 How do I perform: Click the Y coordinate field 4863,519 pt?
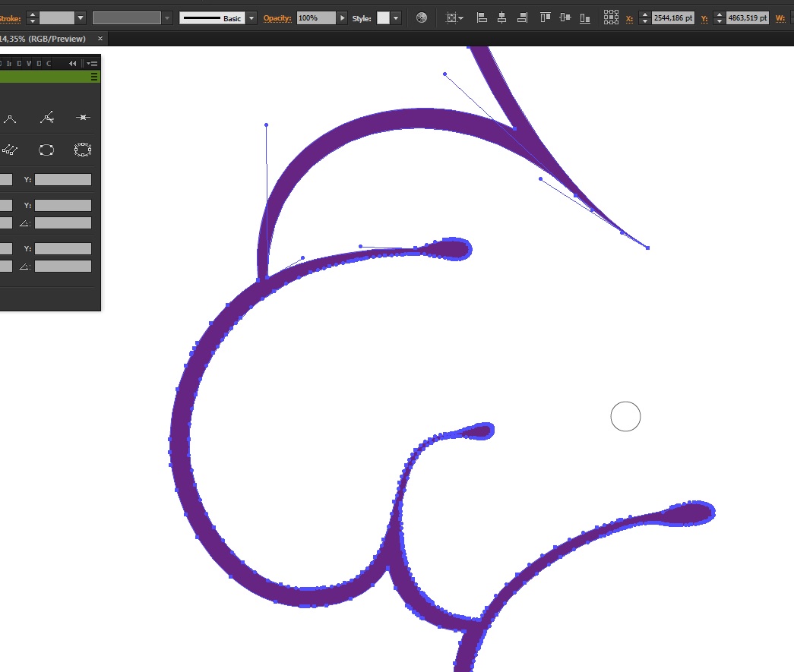(x=748, y=18)
